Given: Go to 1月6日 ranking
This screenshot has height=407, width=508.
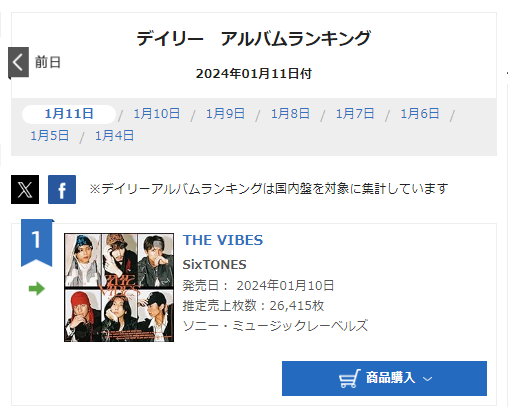Looking at the screenshot, I should (420, 114).
